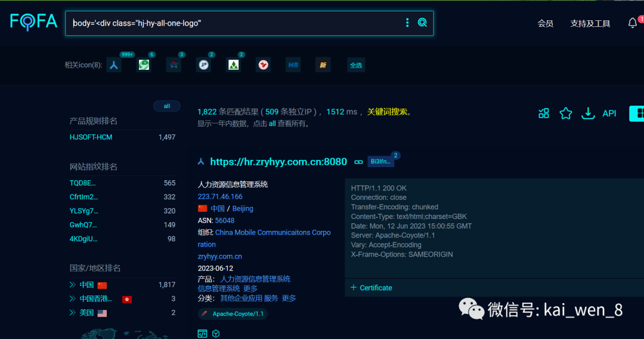Image resolution: width=644 pixels, height=339 pixels.
Task: Select the green mountain related icon
Action: tap(233, 65)
